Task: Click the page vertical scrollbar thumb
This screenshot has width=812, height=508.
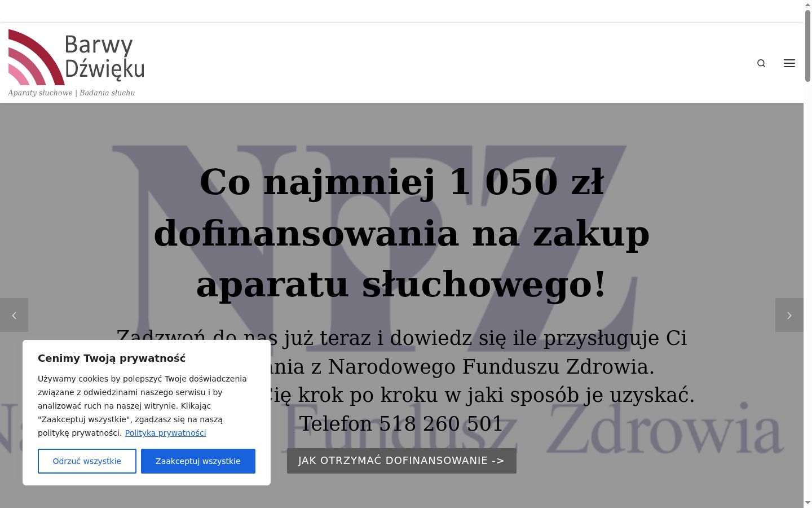Action: click(x=807, y=45)
